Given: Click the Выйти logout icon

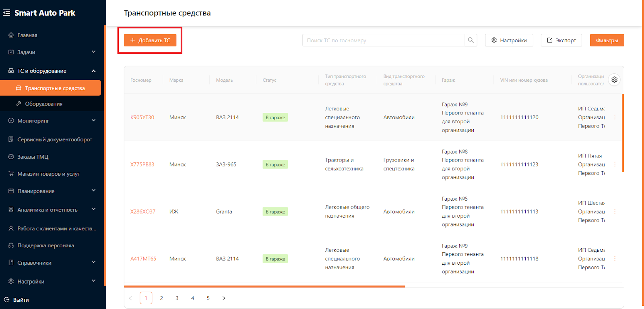Looking at the screenshot, I should (6, 300).
